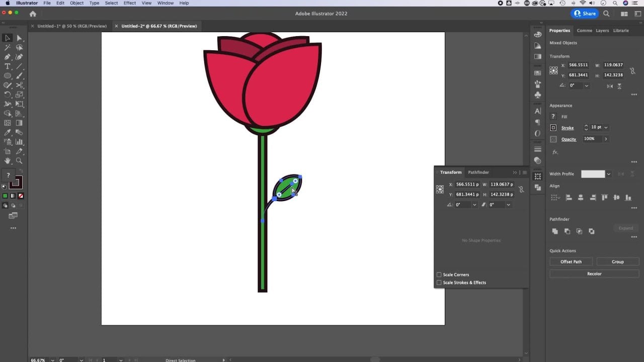This screenshot has height=362, width=644.
Task: Click the Flip Horizontal icon in Properties
Action: 610,86
